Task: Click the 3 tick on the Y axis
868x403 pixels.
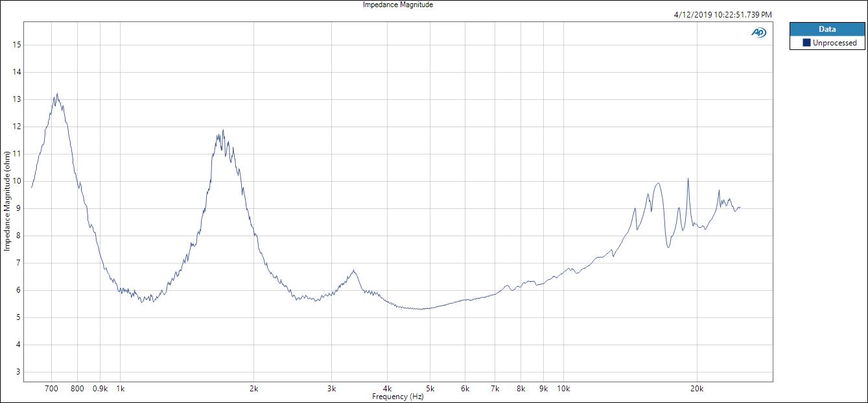Action: pos(19,372)
